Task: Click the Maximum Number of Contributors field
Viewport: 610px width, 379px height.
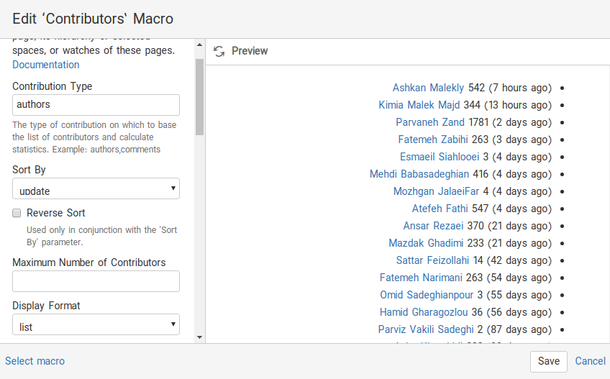Action: coord(96,281)
